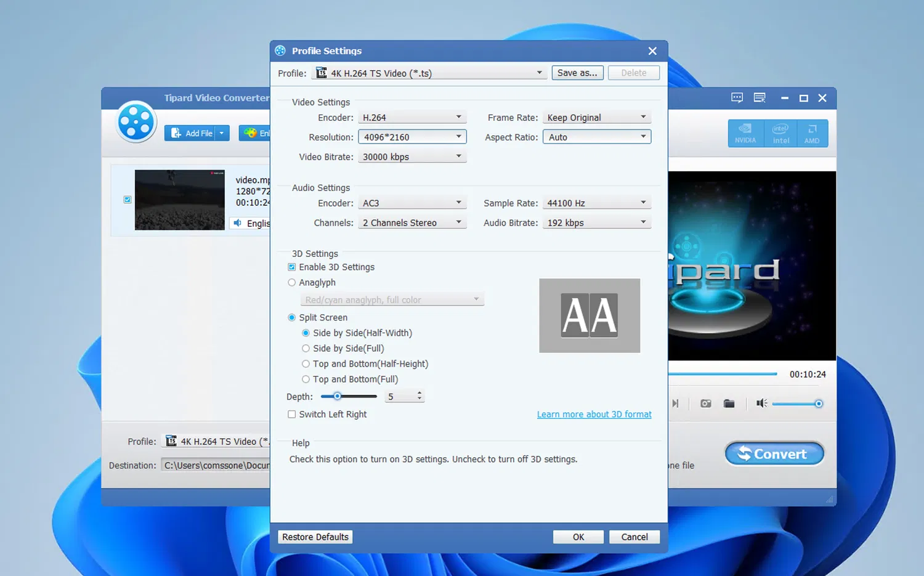Click OK in Profile Settings
The width and height of the screenshot is (924, 576).
578,537
